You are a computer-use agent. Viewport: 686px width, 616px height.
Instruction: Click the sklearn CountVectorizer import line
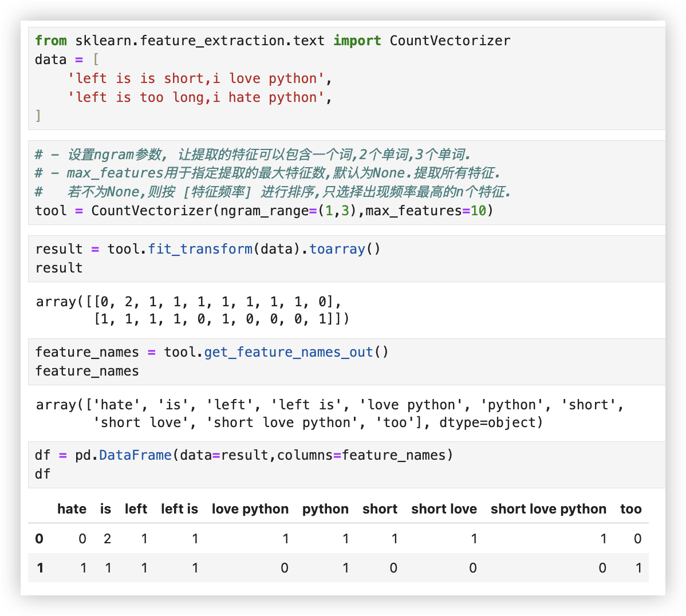click(x=272, y=41)
